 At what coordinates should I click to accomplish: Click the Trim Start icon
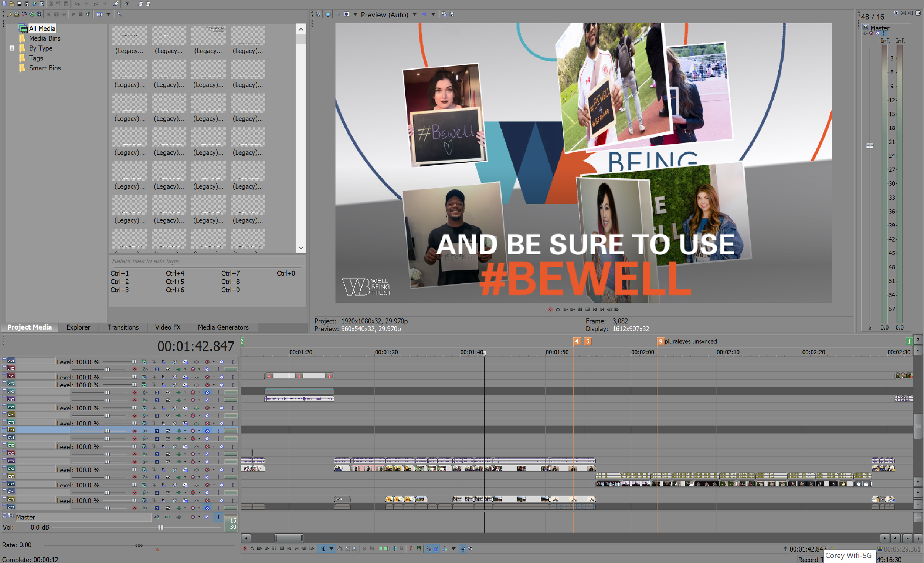(380, 549)
